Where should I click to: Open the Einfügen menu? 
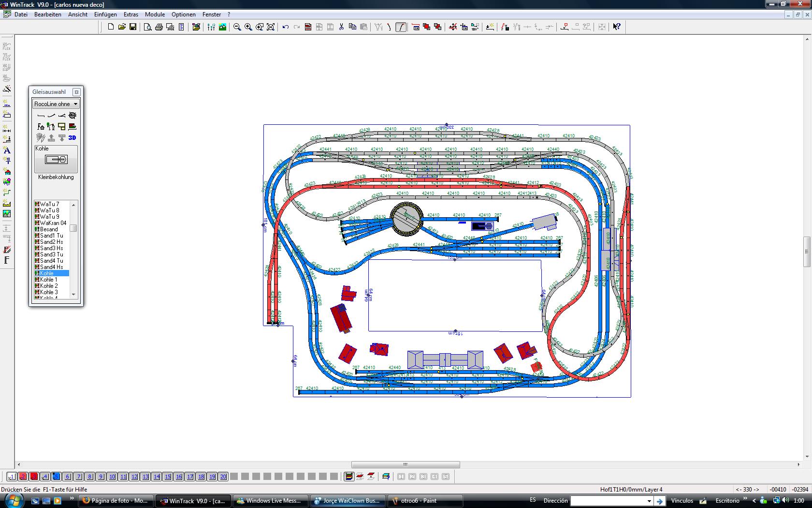tap(105, 15)
